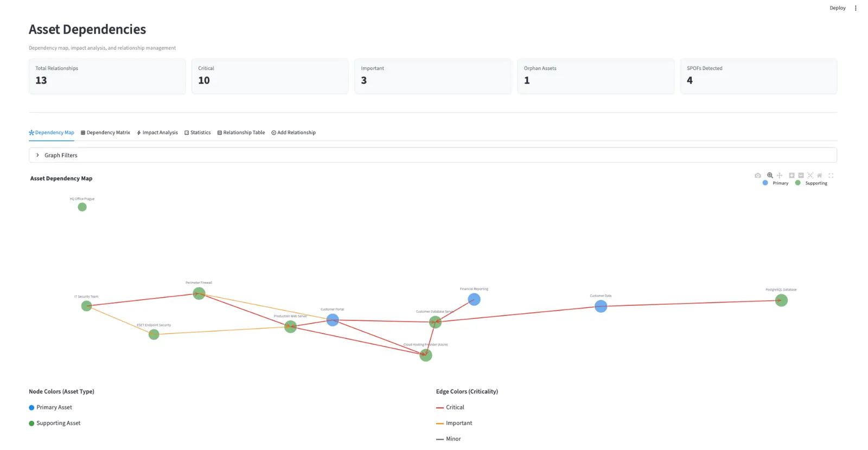
Task: Select the Zoom magnifier tool in chart toolbar
Action: tap(770, 176)
